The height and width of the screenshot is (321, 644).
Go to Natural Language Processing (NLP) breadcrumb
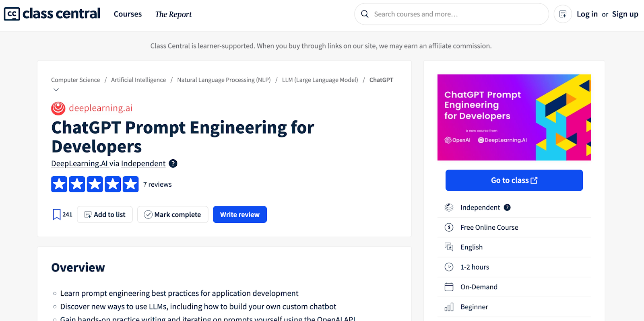(224, 80)
